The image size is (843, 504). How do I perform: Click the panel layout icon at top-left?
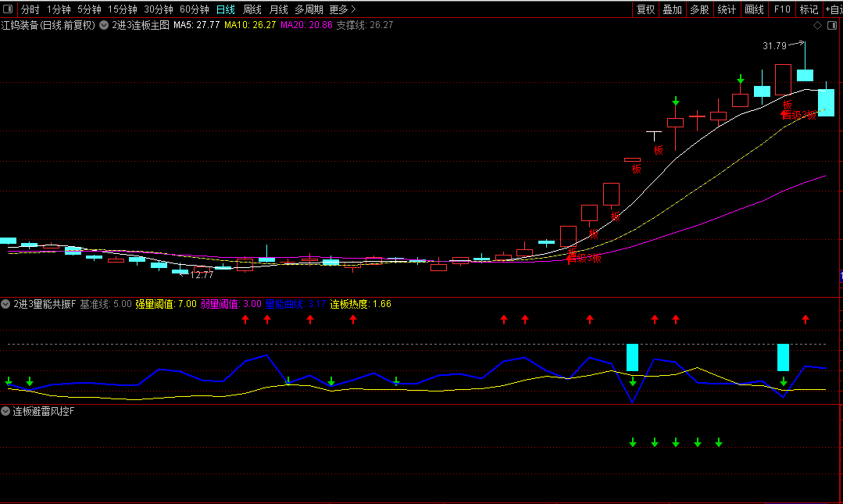(8, 9)
